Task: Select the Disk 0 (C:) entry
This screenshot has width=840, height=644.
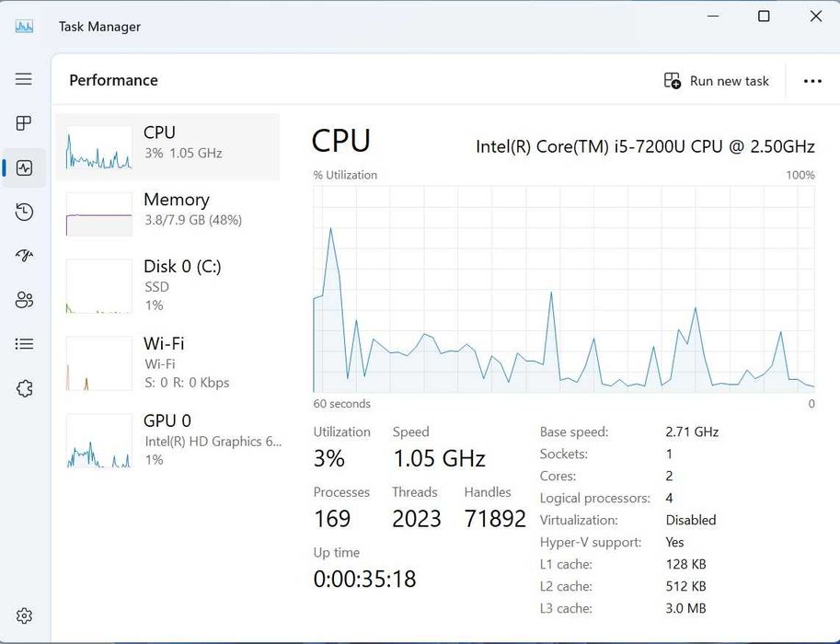Action: (167, 285)
